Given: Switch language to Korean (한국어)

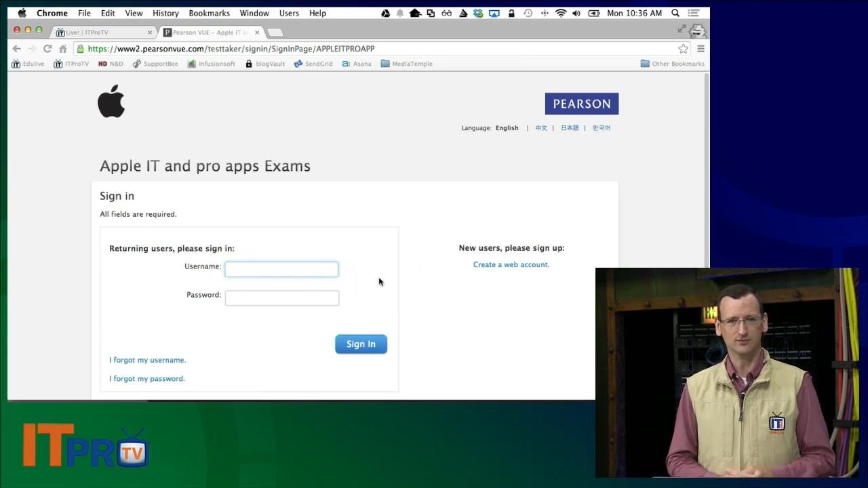Looking at the screenshot, I should click(601, 128).
